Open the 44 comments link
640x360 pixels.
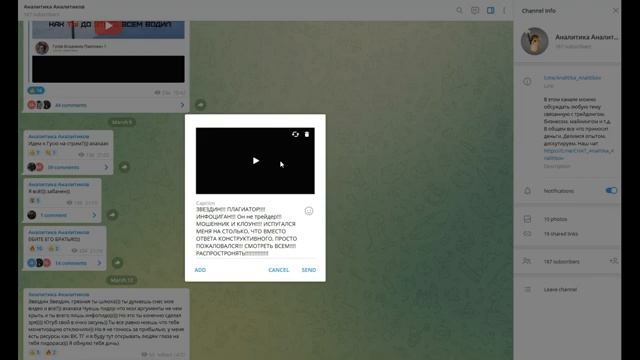click(71, 105)
